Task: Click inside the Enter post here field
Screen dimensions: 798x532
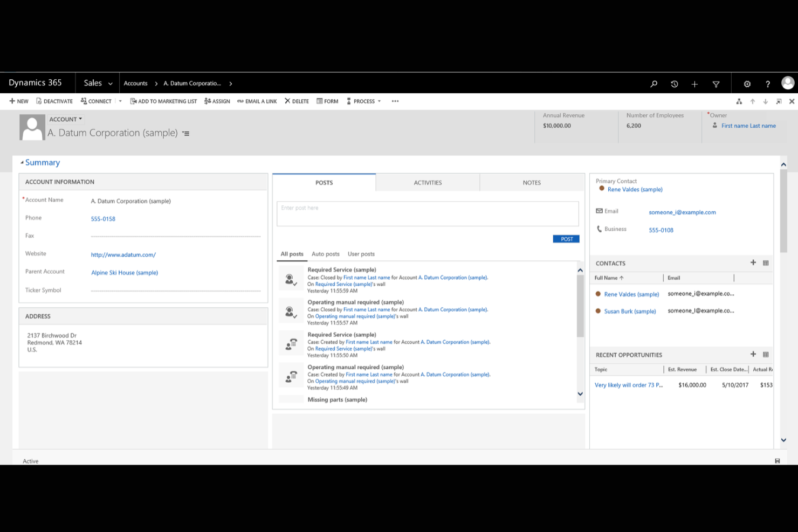Action: point(428,213)
